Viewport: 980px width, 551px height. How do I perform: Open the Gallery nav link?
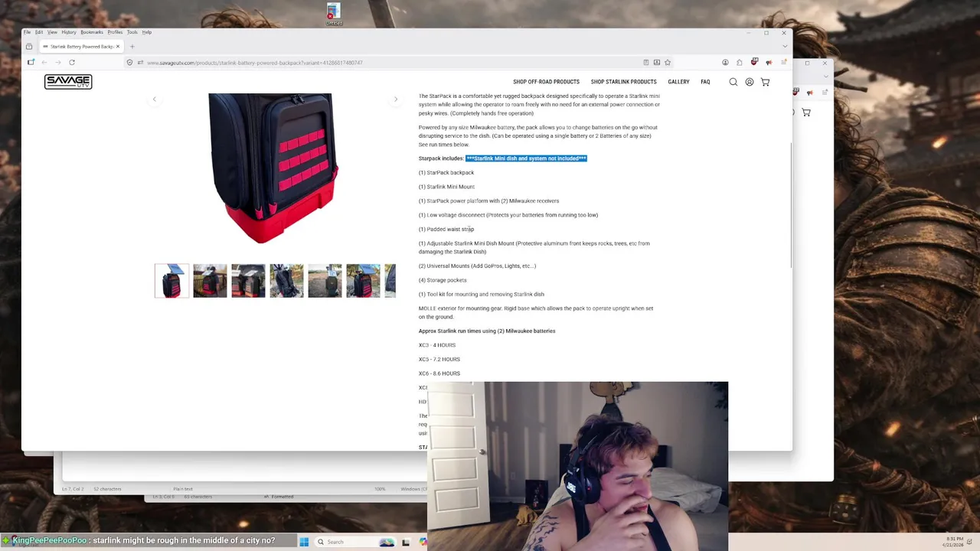(x=678, y=82)
